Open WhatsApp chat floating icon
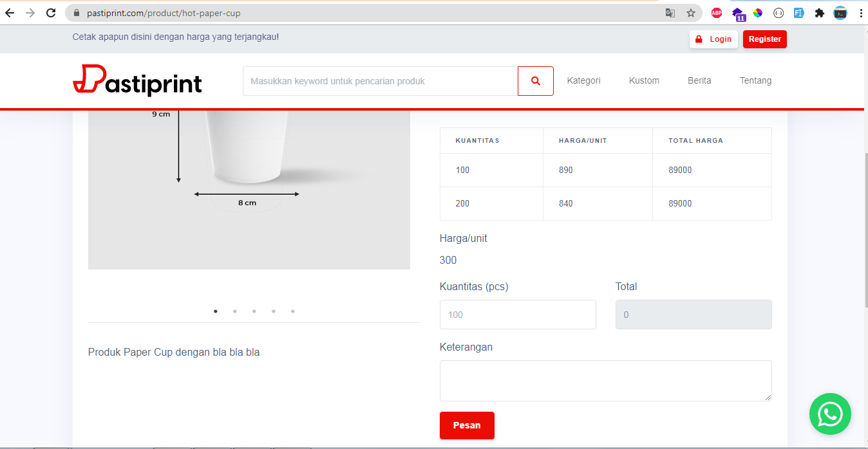Screen dimensions: 868x449 pyautogui.click(x=829, y=414)
